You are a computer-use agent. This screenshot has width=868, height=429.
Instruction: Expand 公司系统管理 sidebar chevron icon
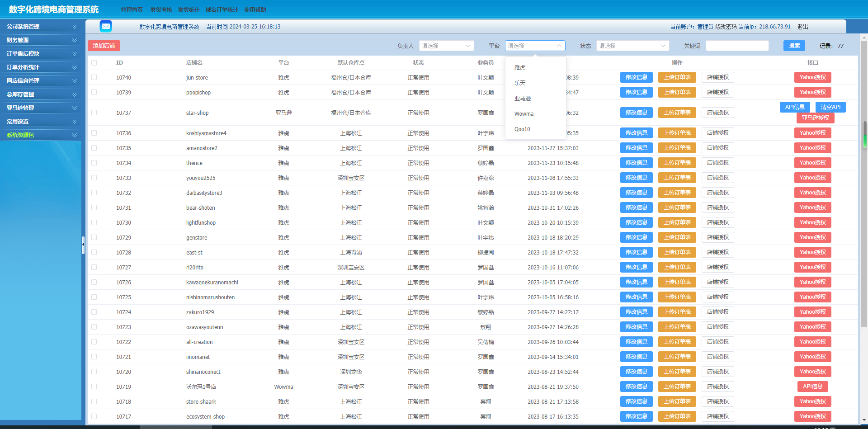(x=75, y=27)
